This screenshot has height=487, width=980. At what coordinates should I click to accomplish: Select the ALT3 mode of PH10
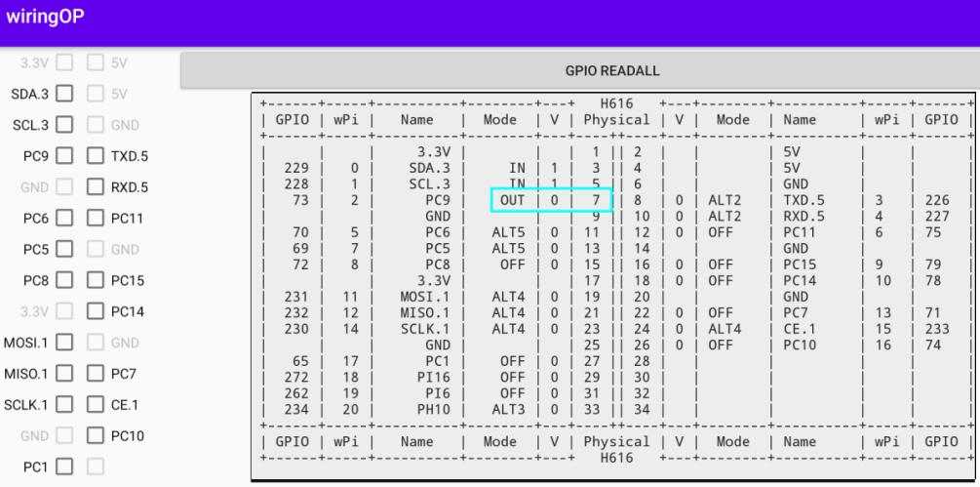(x=508, y=410)
